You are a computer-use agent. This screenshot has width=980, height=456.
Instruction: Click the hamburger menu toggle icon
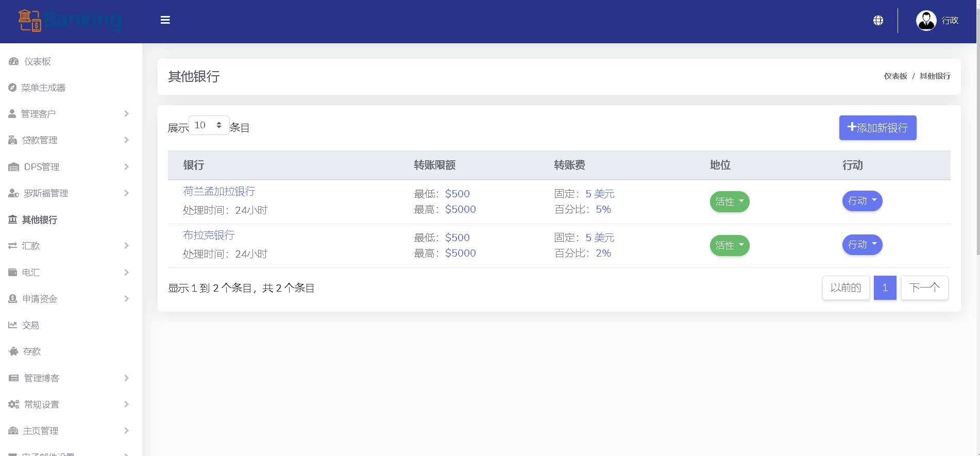click(165, 20)
